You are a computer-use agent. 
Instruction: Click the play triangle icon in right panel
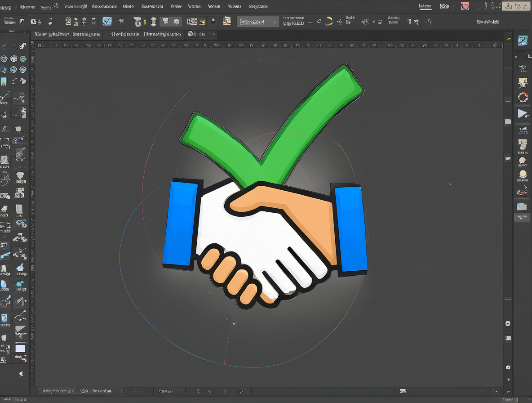pos(523,113)
